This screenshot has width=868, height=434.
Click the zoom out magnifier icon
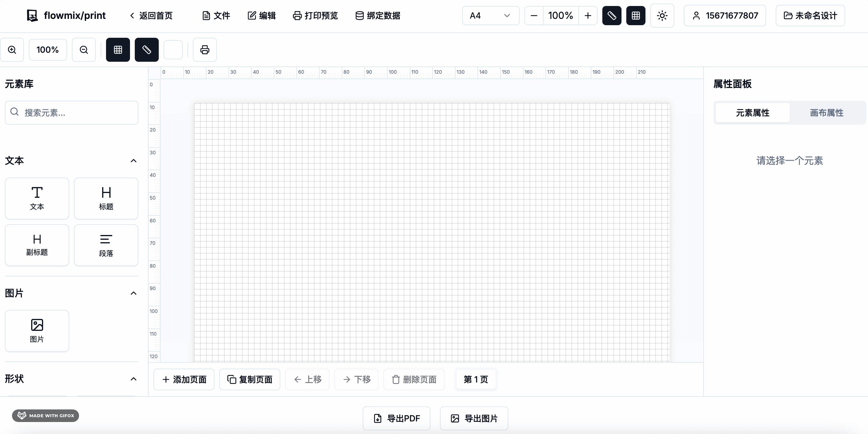84,50
